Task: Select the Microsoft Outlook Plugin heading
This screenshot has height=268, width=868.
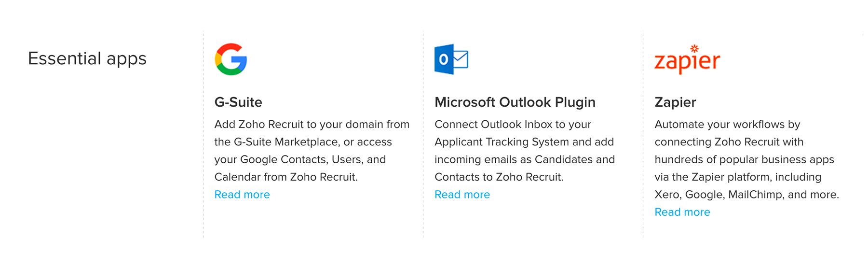Action: click(x=515, y=102)
